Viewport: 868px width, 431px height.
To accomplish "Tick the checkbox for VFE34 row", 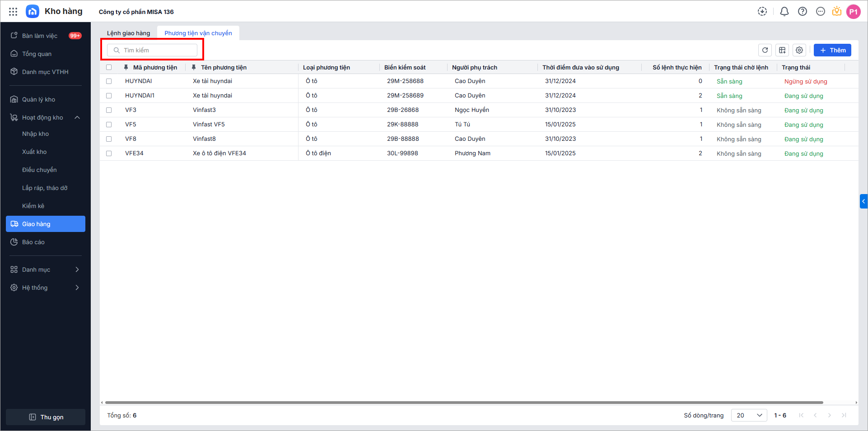I will click(x=109, y=153).
